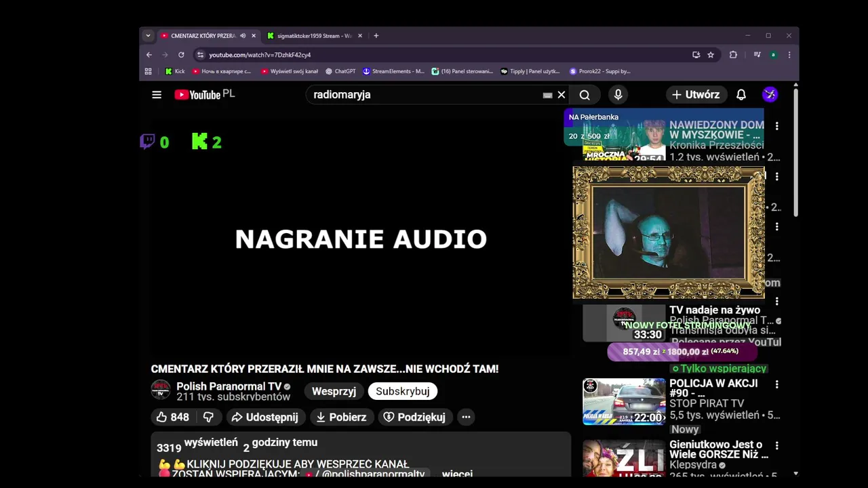Screen dimensions: 868x488
Task: Open the Prorok22 Suppi bookmark
Action: (x=600, y=71)
